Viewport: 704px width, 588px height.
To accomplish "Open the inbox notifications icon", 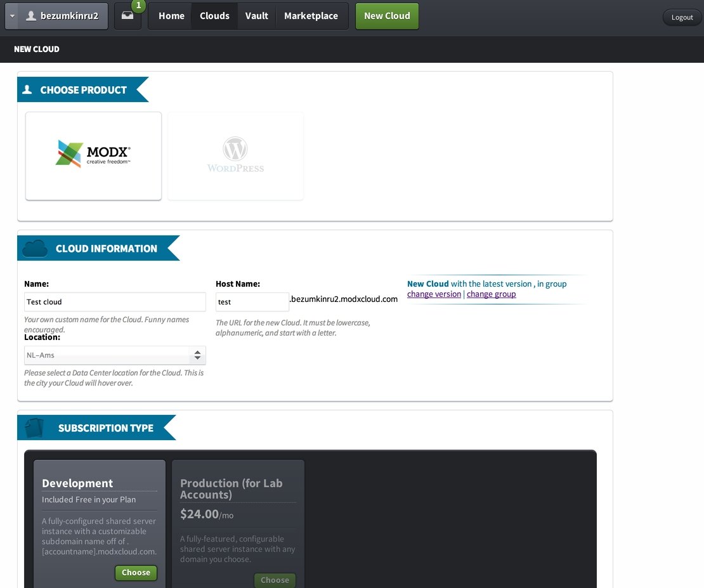I will click(x=127, y=16).
